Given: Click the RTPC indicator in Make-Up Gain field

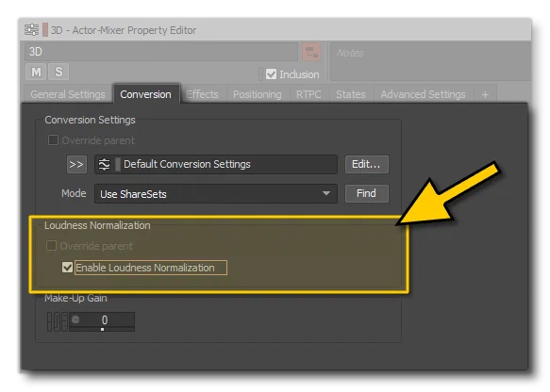Looking at the screenshot, I should (75, 319).
